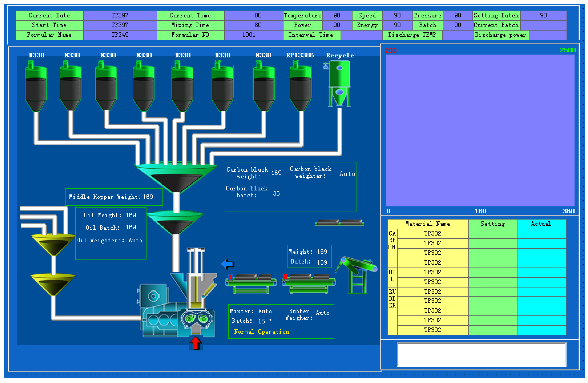The image size is (588, 383).
Task: Click the purple trend chart area
Action: tap(480, 130)
